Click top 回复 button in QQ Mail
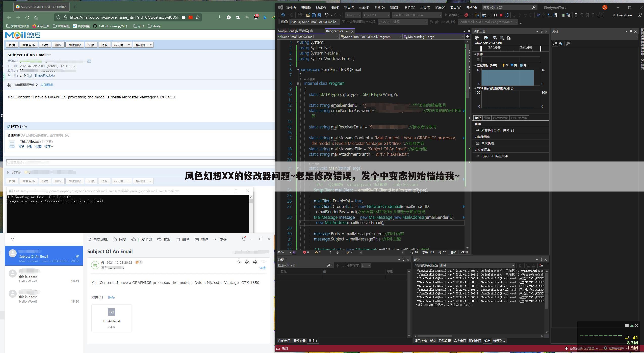The image size is (644, 353). click(12, 45)
